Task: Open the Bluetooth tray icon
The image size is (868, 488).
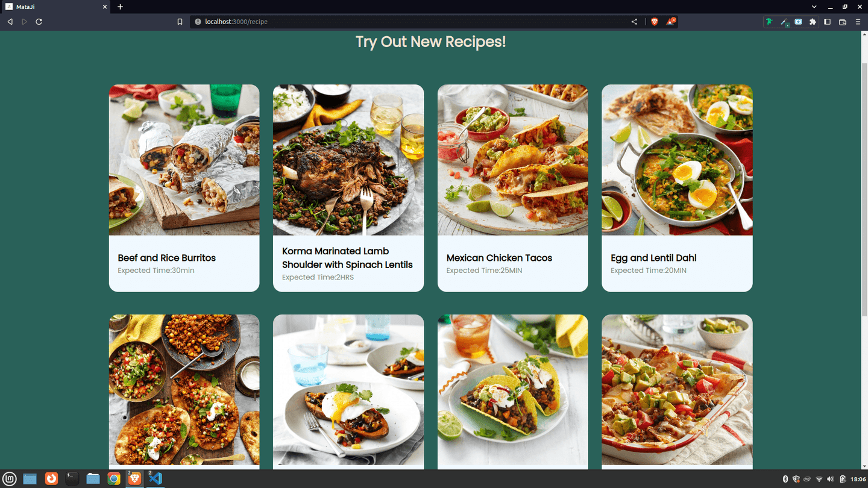Action: click(x=785, y=479)
